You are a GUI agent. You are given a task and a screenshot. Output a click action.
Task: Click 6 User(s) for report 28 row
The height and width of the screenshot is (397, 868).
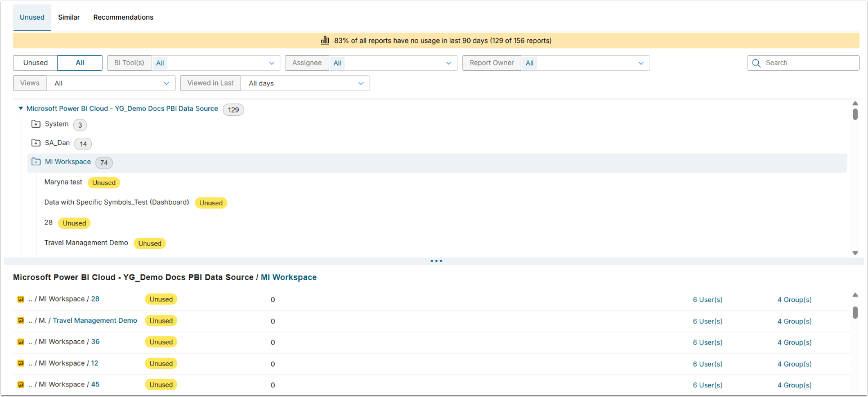point(708,300)
